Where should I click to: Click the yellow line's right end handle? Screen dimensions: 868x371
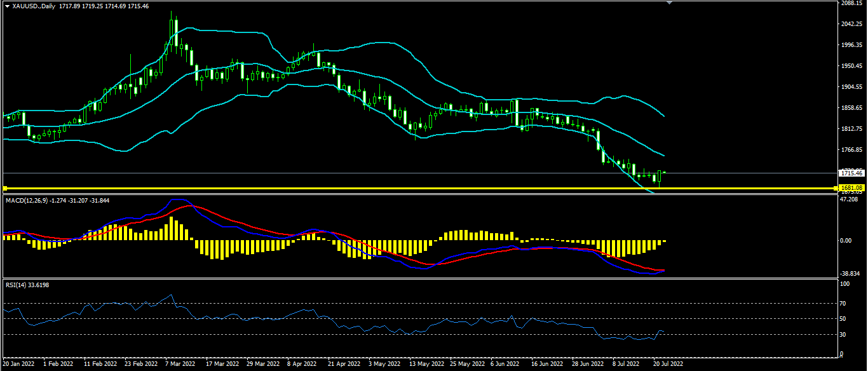point(835,188)
